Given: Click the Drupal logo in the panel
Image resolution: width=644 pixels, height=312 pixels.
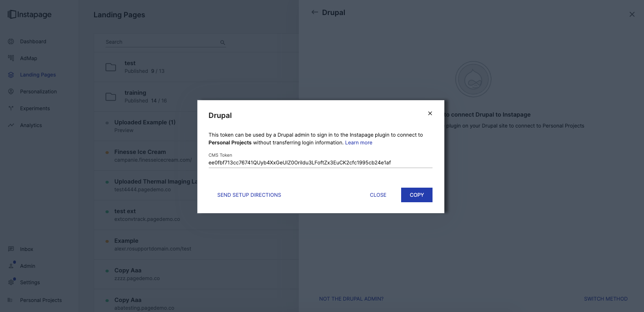Looking at the screenshot, I should click(x=473, y=80).
